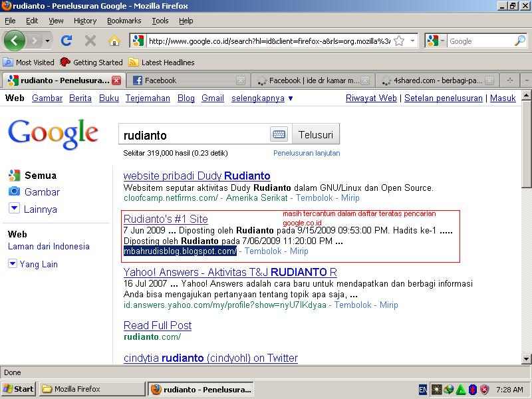Click the Stop loading X icon

click(x=90, y=41)
